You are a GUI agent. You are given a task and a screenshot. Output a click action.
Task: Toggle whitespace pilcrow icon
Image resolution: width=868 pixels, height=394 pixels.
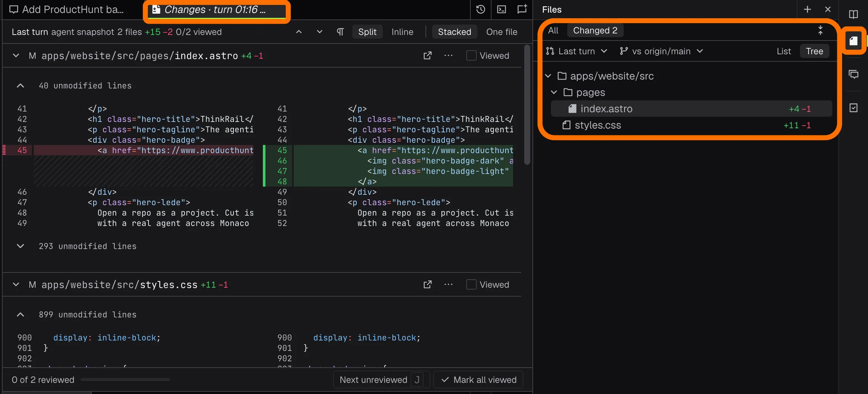tap(340, 32)
